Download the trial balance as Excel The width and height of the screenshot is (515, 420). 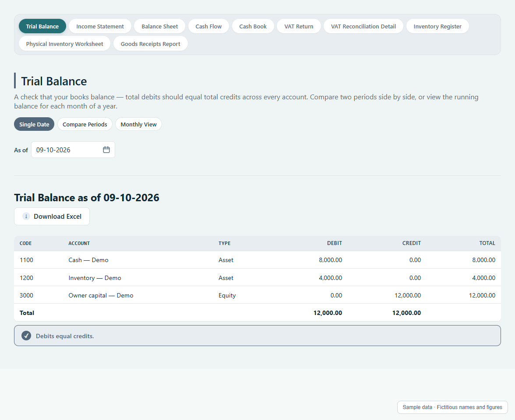point(52,216)
